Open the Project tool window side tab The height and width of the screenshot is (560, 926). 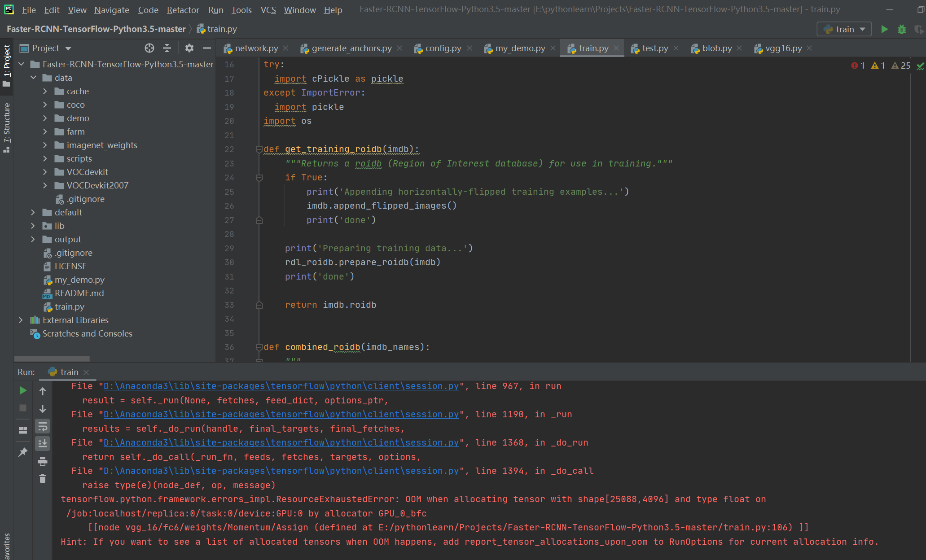point(6,66)
